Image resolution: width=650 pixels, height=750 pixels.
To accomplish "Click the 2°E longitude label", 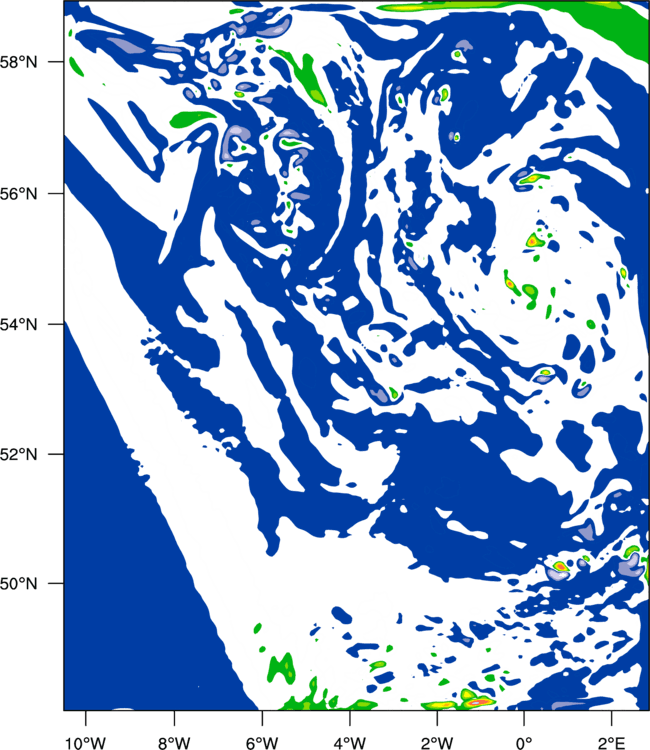I will pyautogui.click(x=612, y=742).
